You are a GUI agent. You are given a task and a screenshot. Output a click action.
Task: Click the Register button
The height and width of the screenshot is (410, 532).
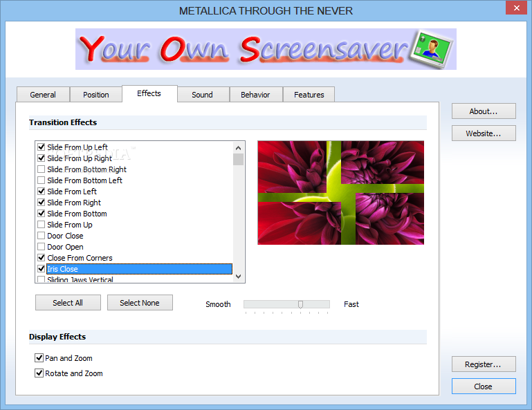pyautogui.click(x=484, y=364)
